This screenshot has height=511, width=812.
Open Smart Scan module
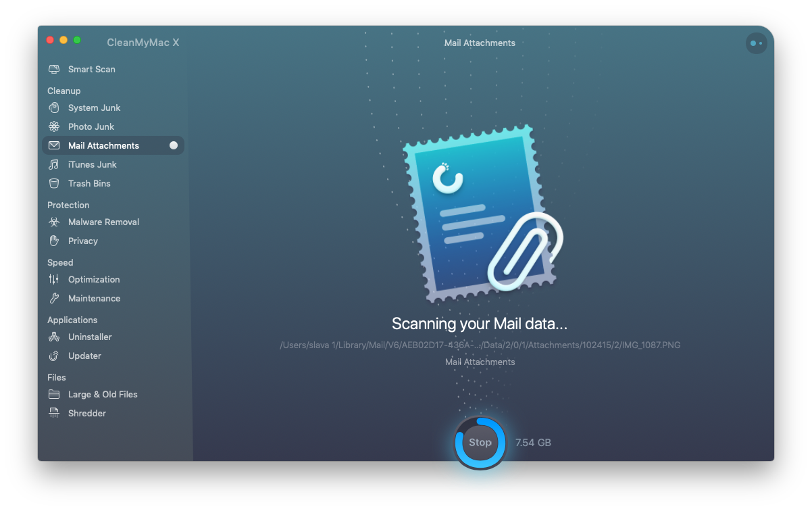113,69
